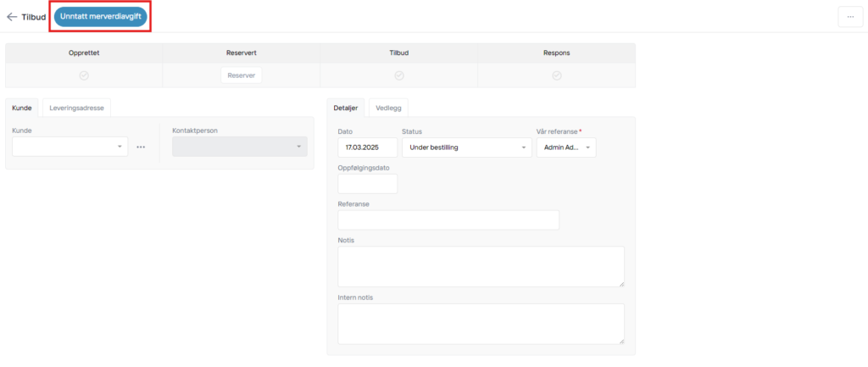
Task: Click the Reservert column header
Action: point(242,53)
